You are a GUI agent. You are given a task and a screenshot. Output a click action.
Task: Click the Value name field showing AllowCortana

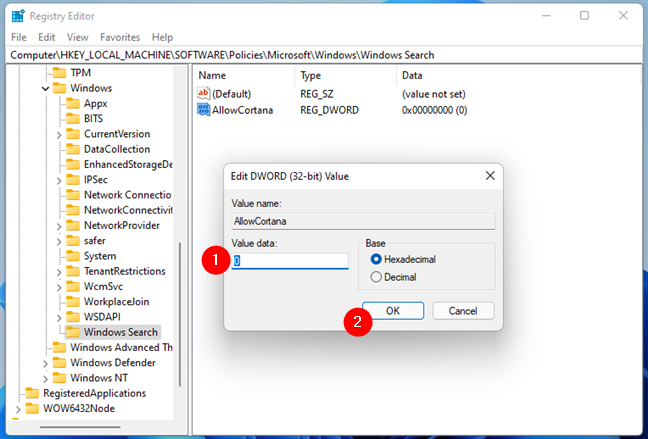tap(363, 221)
